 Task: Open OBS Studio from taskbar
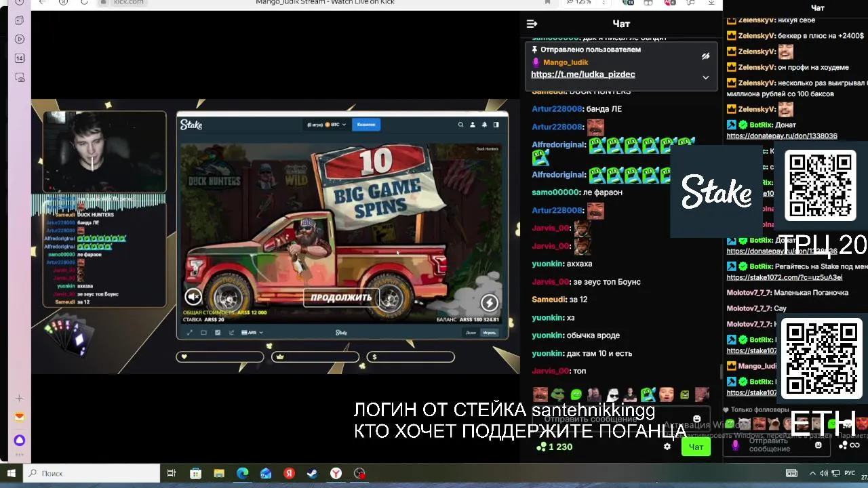point(359,473)
